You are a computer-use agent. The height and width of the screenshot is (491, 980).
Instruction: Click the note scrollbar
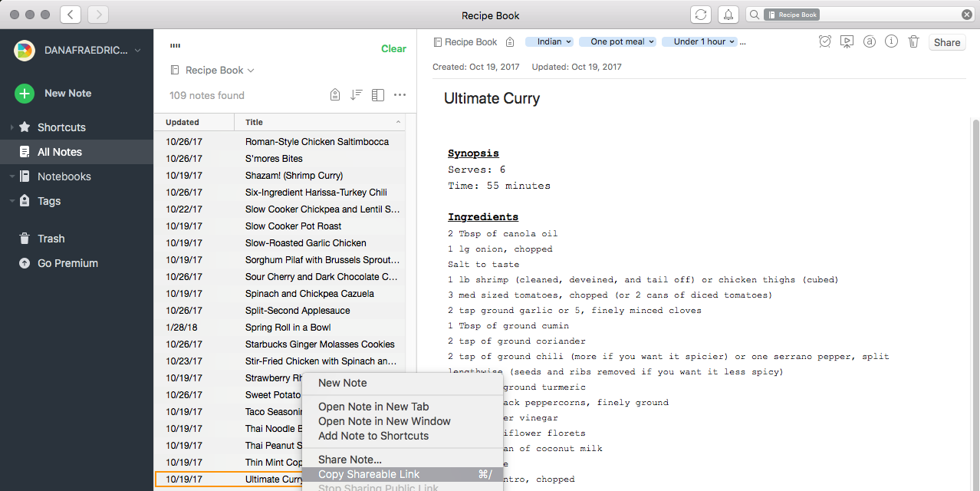coord(975,305)
